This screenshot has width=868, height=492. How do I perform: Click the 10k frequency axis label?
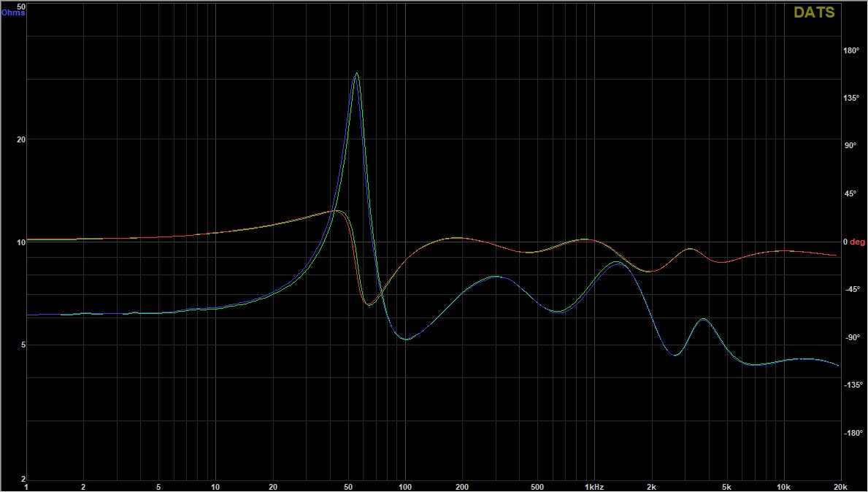click(x=783, y=486)
